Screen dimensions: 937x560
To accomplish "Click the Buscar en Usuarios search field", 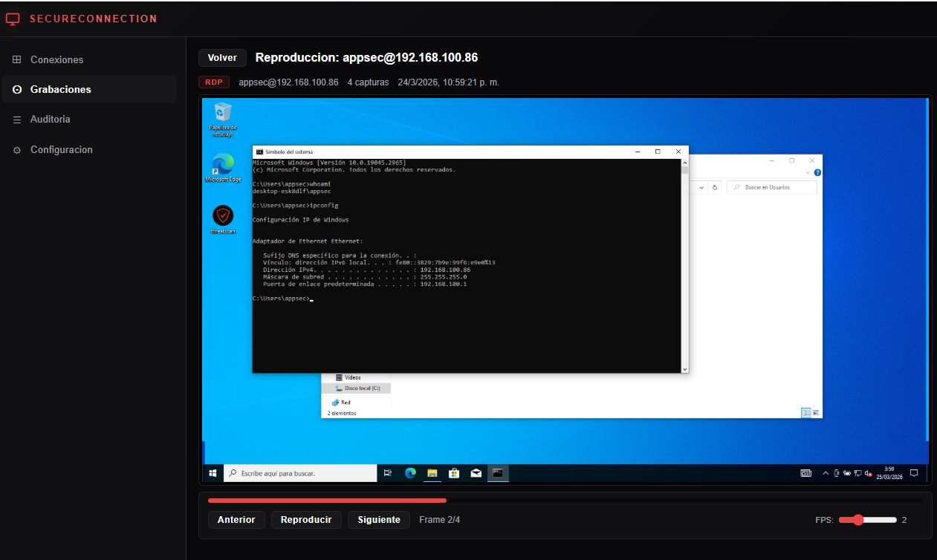I will coord(772,187).
